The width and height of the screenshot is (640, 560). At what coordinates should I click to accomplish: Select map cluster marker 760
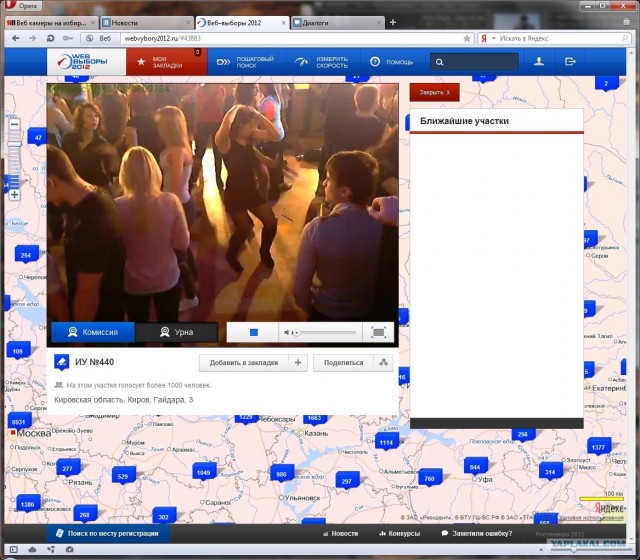429,478
